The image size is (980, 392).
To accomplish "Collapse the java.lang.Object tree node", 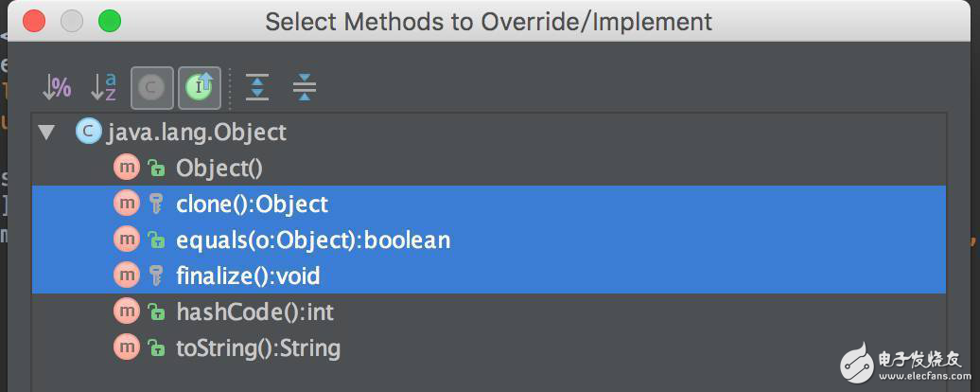I will coord(46,133).
